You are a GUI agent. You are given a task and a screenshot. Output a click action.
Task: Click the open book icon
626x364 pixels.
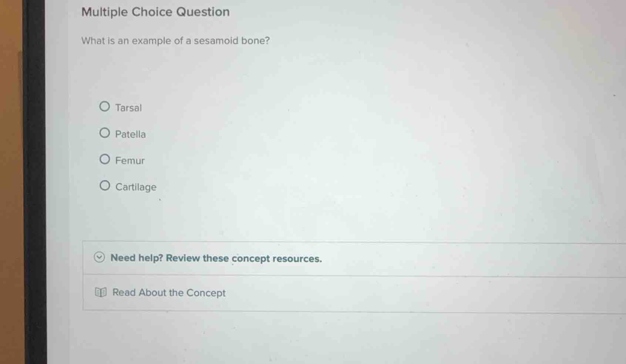pos(101,293)
